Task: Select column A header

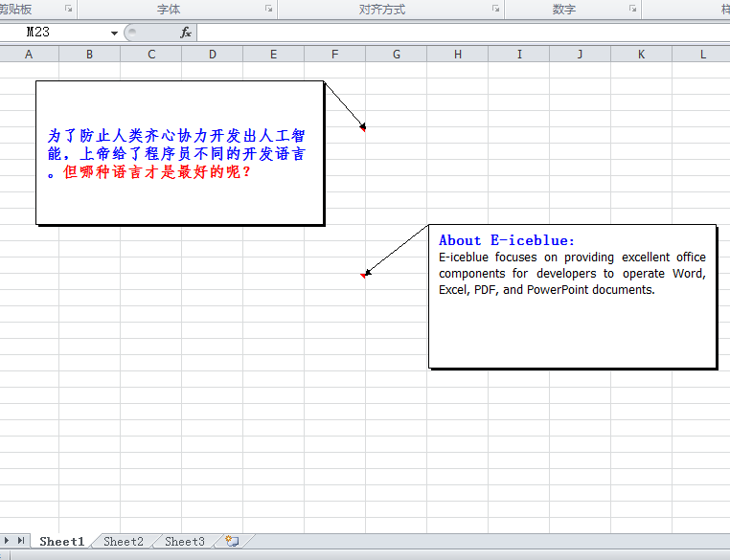Action: [x=29, y=55]
